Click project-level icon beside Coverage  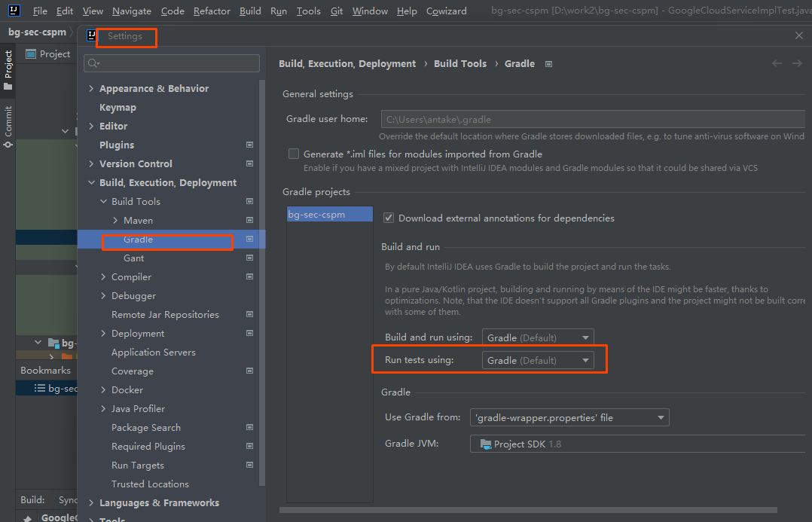click(249, 371)
